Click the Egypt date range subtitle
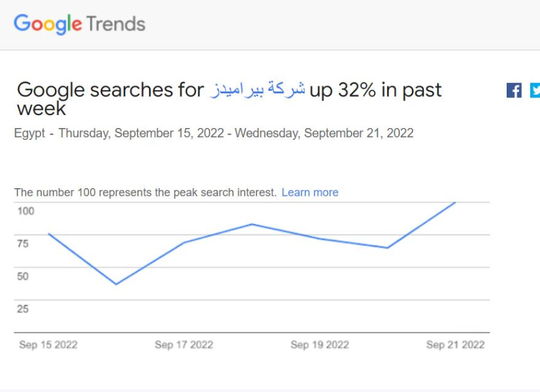540x392 pixels. pyautogui.click(x=214, y=133)
